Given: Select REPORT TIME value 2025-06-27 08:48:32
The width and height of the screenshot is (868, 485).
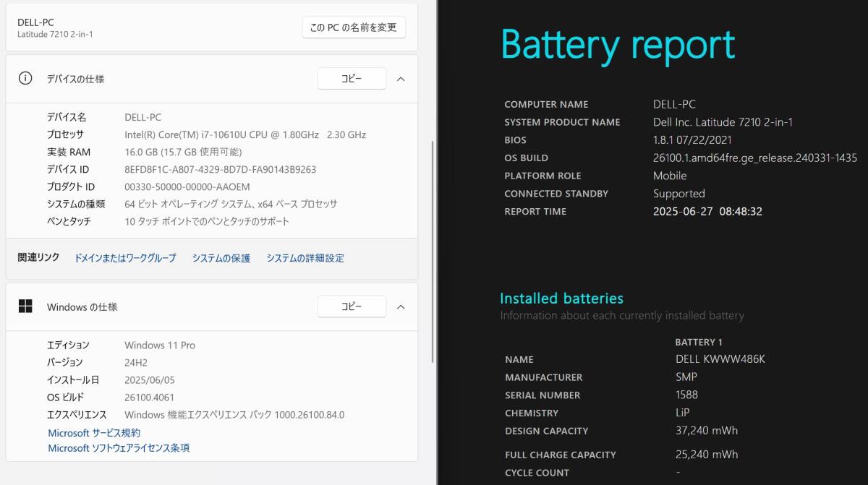Looking at the screenshot, I should (x=707, y=212).
